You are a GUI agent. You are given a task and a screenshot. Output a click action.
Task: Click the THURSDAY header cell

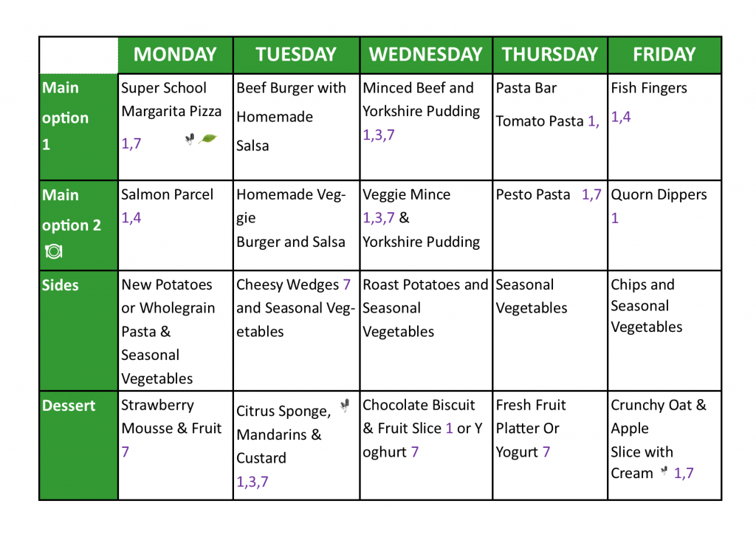click(549, 55)
